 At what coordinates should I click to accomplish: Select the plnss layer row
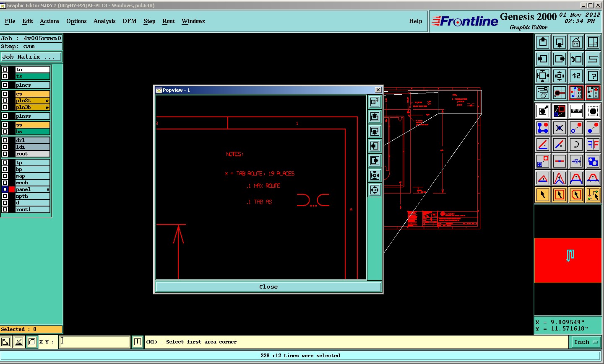[x=33, y=116]
